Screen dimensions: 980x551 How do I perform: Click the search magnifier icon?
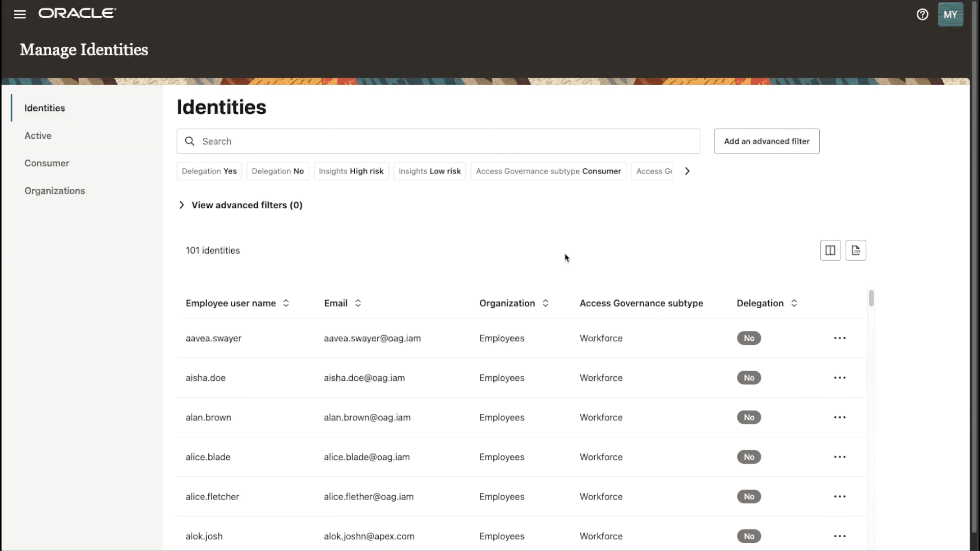189,141
